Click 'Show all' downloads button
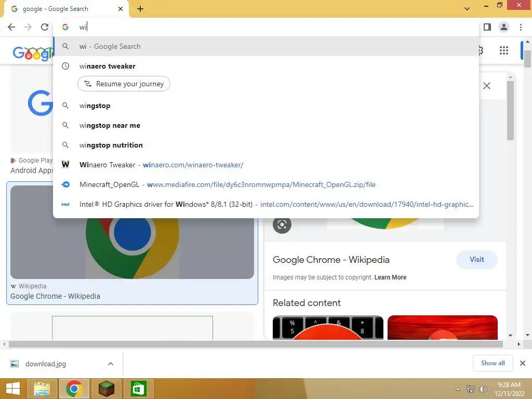The image size is (532, 399). (x=493, y=363)
